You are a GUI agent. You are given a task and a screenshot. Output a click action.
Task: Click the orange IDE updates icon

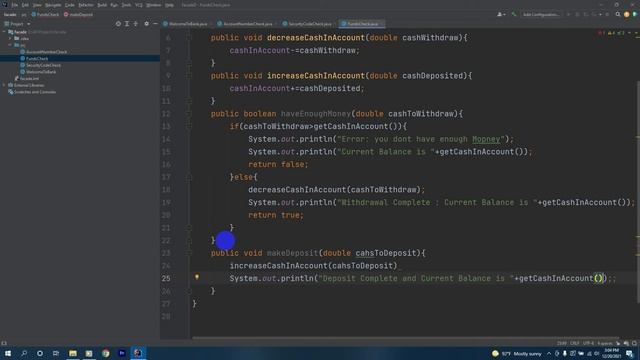point(627,15)
